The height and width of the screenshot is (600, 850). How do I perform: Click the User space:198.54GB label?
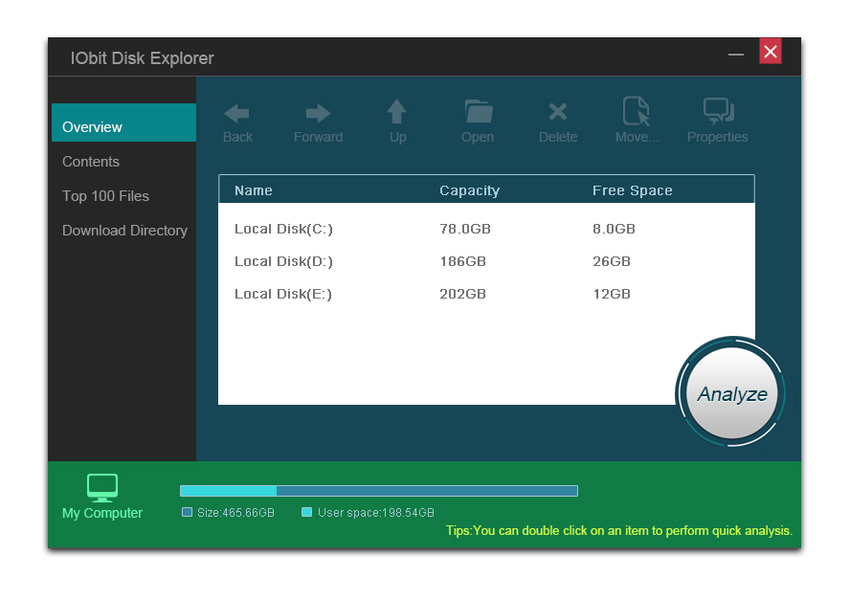(376, 512)
